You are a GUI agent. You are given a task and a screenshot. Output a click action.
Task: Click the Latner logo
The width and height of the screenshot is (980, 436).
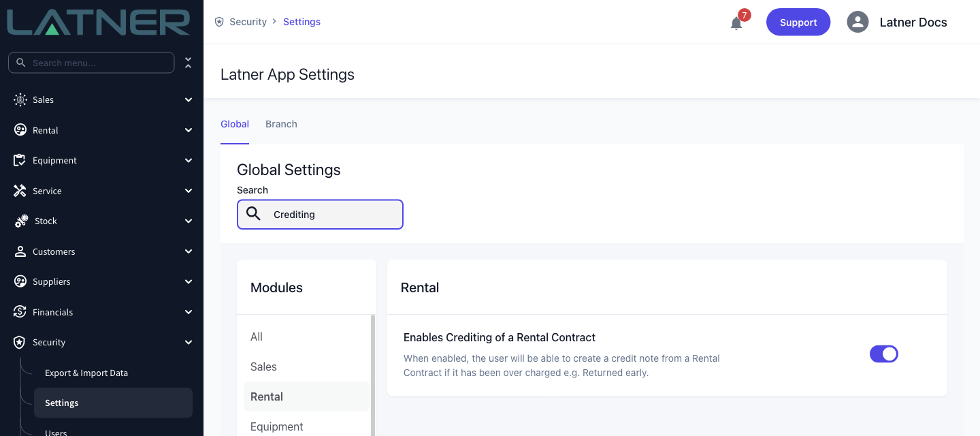(99, 21)
